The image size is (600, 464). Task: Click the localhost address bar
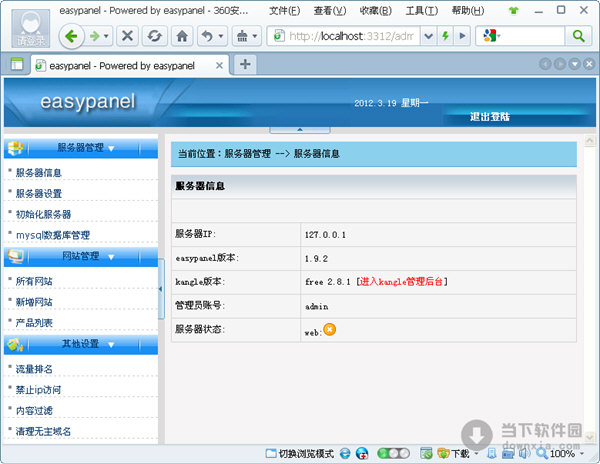(x=343, y=36)
